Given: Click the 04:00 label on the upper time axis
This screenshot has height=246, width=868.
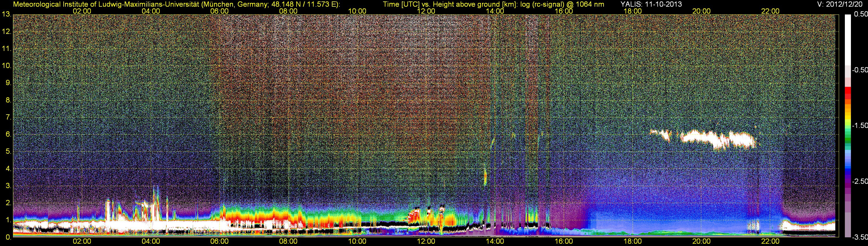Looking at the screenshot, I should click(x=151, y=11).
